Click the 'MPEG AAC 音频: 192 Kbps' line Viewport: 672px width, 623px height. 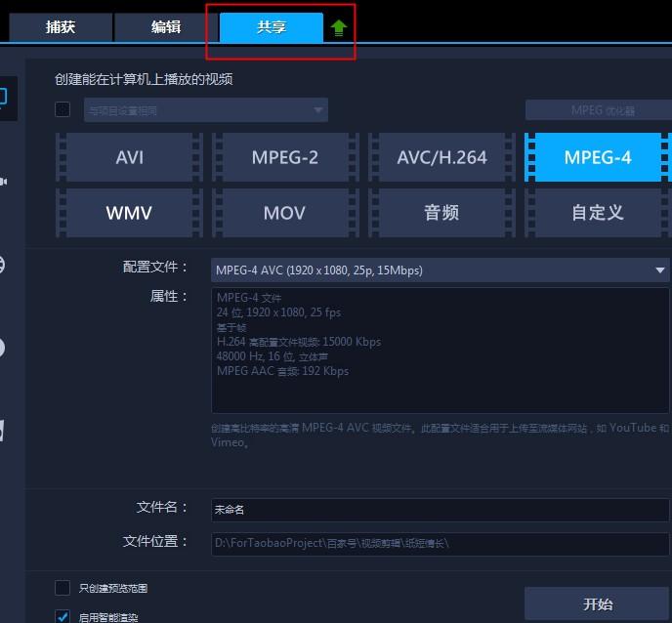(x=282, y=371)
